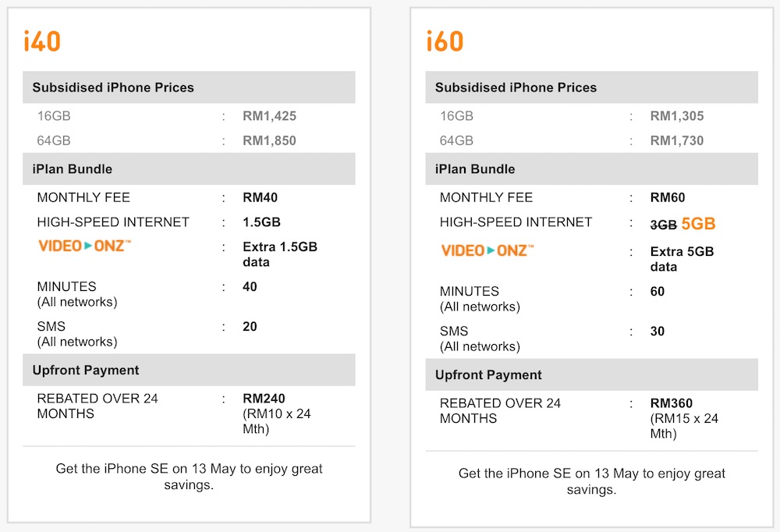The image size is (780, 532).
Task: Click the i60 iPlan Bundle section header
Action: [475, 169]
